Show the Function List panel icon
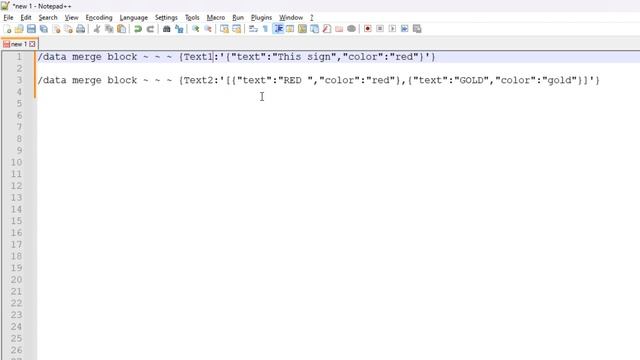 tap(327, 29)
